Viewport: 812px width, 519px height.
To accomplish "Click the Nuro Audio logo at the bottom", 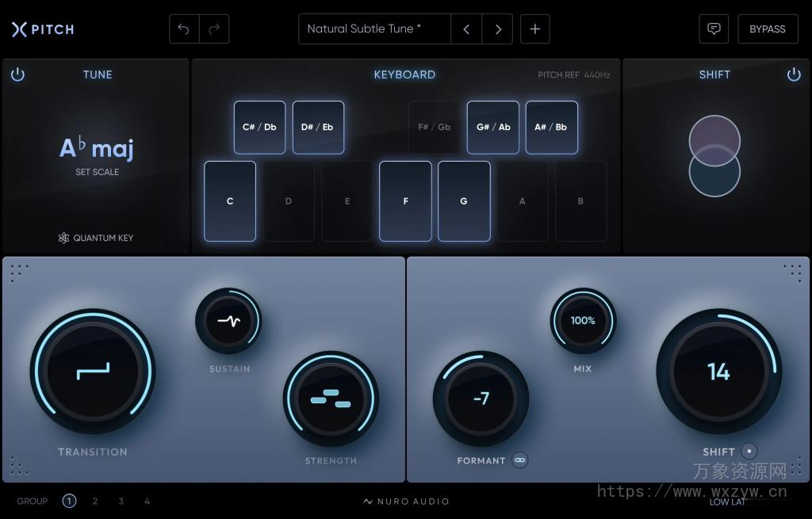I will [x=405, y=501].
